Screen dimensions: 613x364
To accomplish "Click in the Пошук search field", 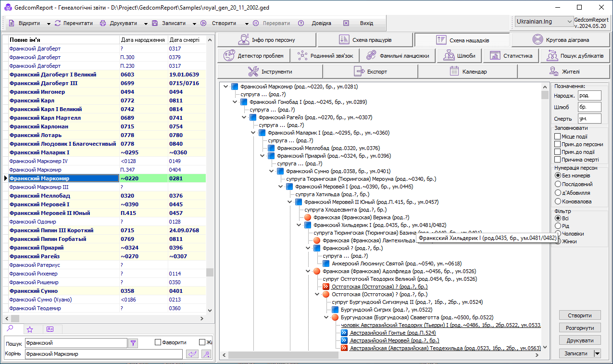I will pos(76,343).
